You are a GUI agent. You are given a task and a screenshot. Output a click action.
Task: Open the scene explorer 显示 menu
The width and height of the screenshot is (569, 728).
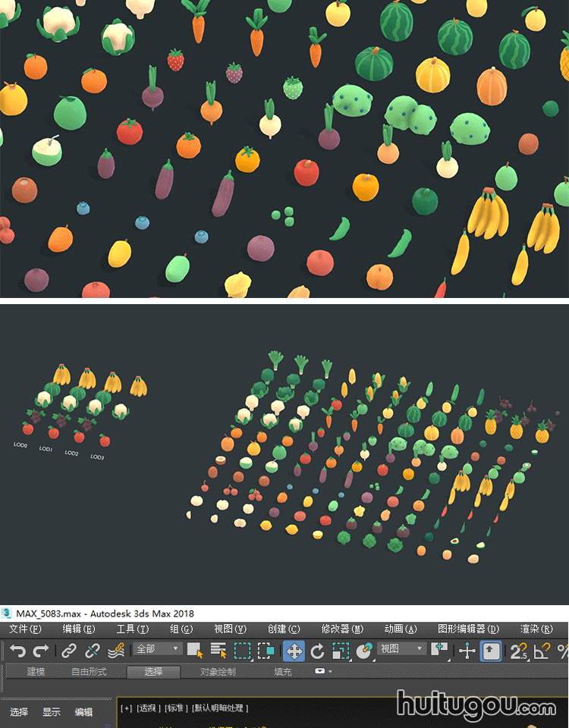point(51,712)
